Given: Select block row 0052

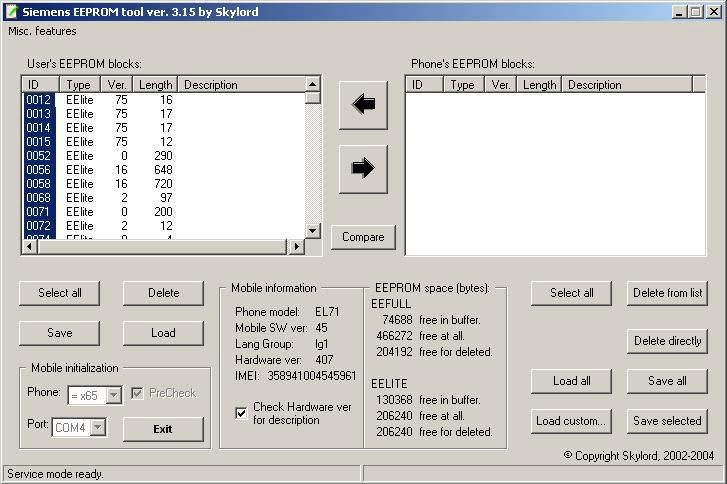Looking at the screenshot, I should coord(164,156).
